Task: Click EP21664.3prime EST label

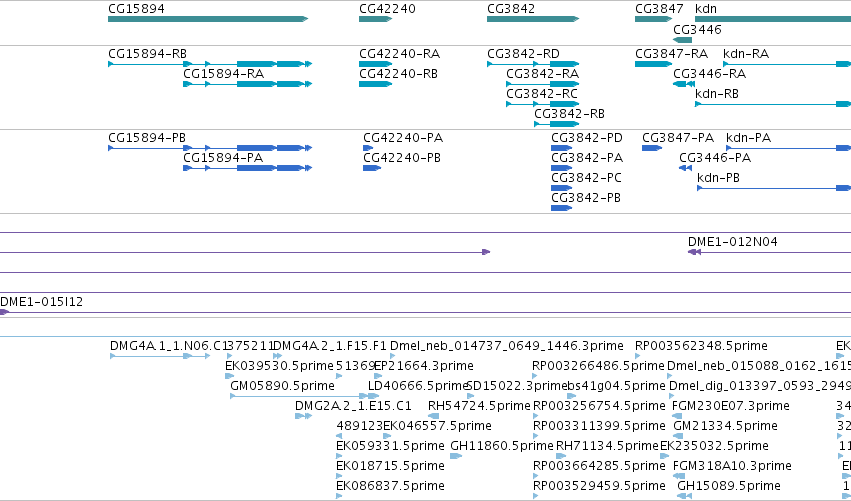Action: pos(424,366)
